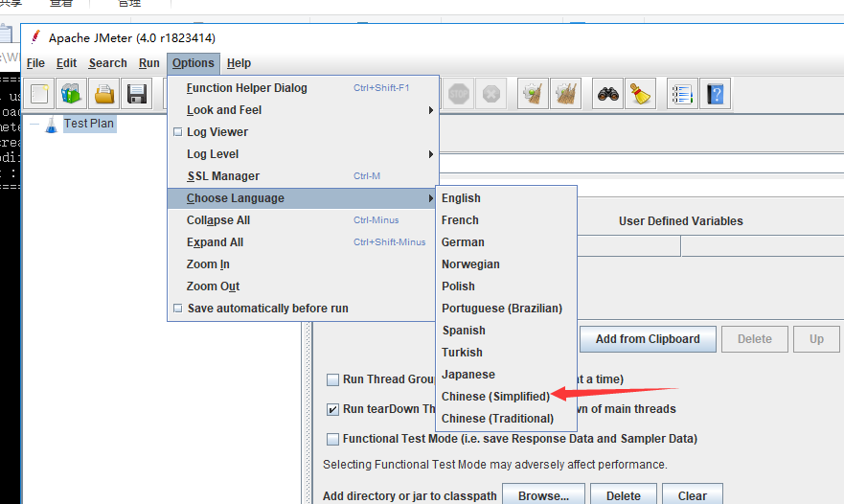Check Run Thread Groups consecutively checkbox
Screen dimensions: 844x504
[x=332, y=379]
